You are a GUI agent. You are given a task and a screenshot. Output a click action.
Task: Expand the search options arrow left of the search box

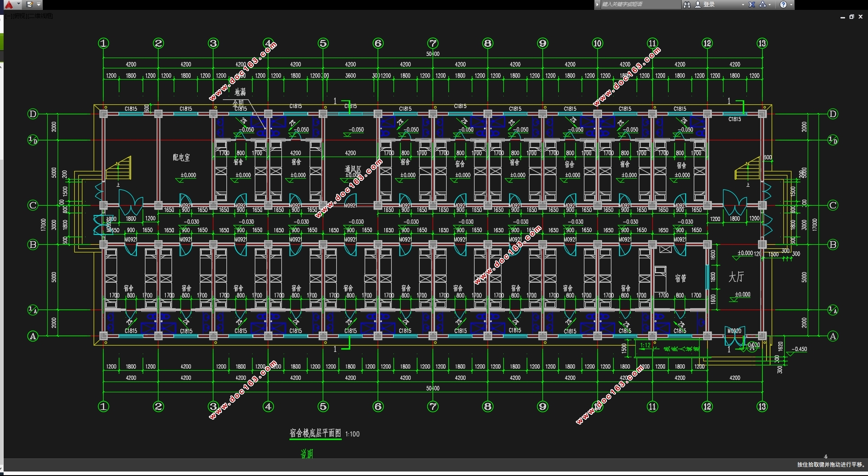(597, 4)
